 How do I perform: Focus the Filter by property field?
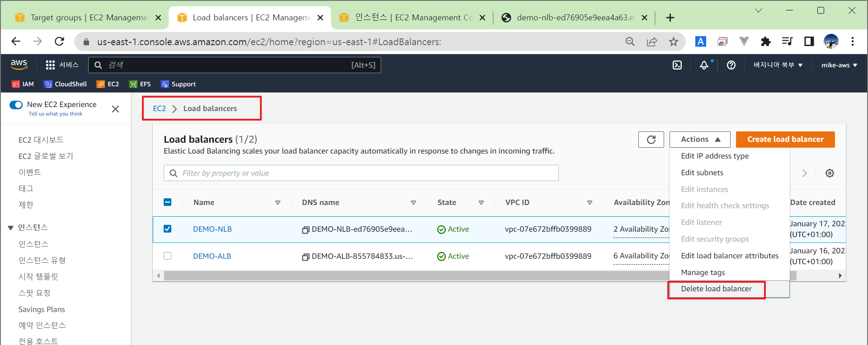(x=361, y=173)
